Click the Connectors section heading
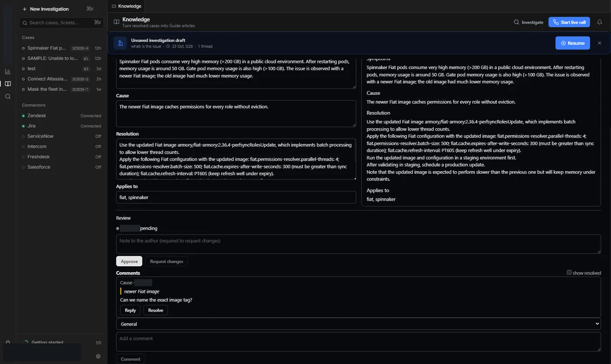 (x=34, y=105)
